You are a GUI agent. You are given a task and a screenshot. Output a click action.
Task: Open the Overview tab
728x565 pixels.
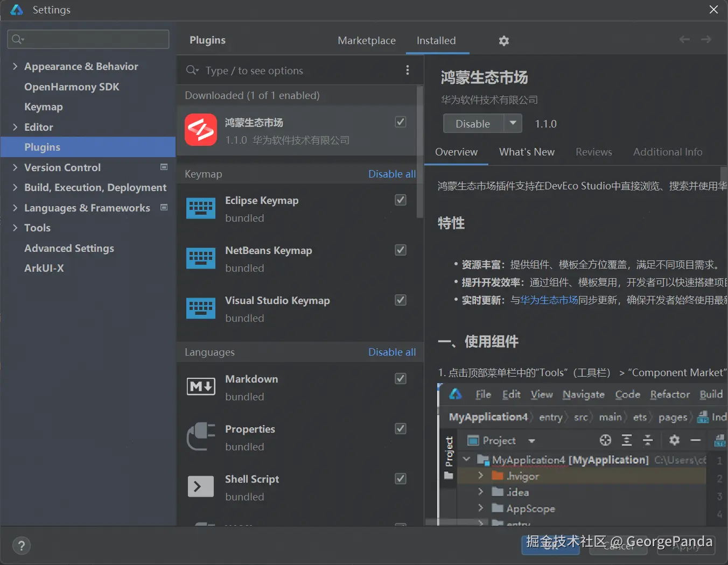[x=456, y=152]
